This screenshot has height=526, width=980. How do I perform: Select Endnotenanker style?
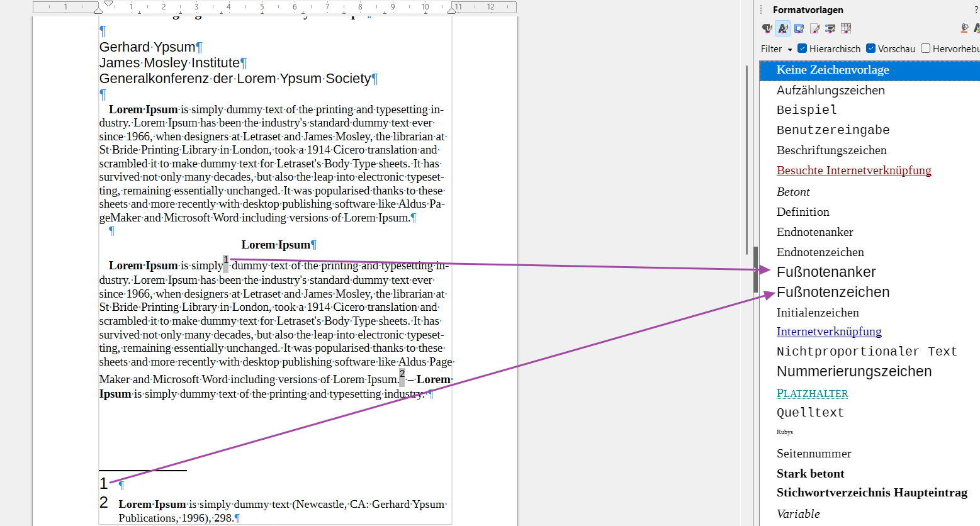coord(814,232)
